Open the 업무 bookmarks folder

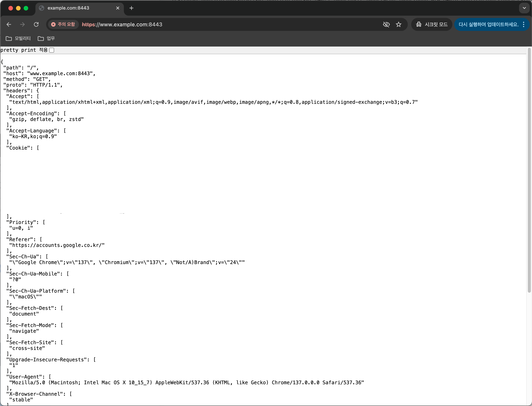pyautogui.click(x=46, y=38)
